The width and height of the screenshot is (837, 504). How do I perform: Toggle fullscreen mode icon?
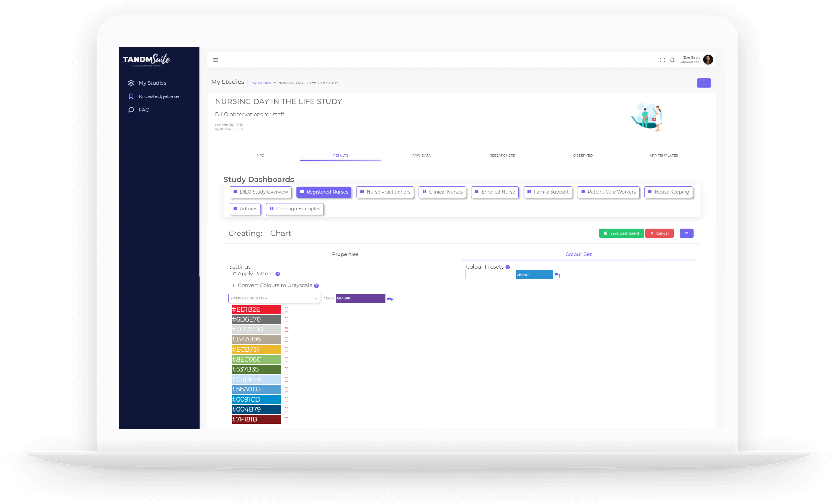[662, 60]
